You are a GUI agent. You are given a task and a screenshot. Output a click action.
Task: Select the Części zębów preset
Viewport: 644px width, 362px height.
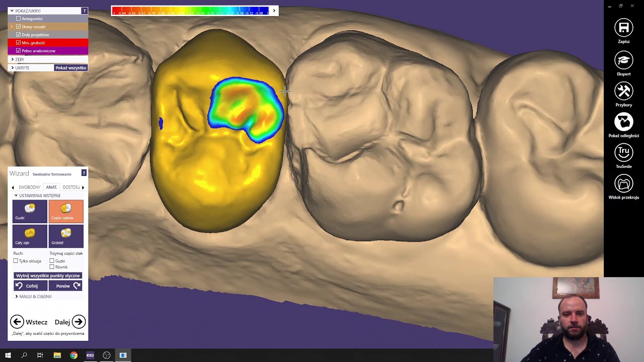point(66,211)
